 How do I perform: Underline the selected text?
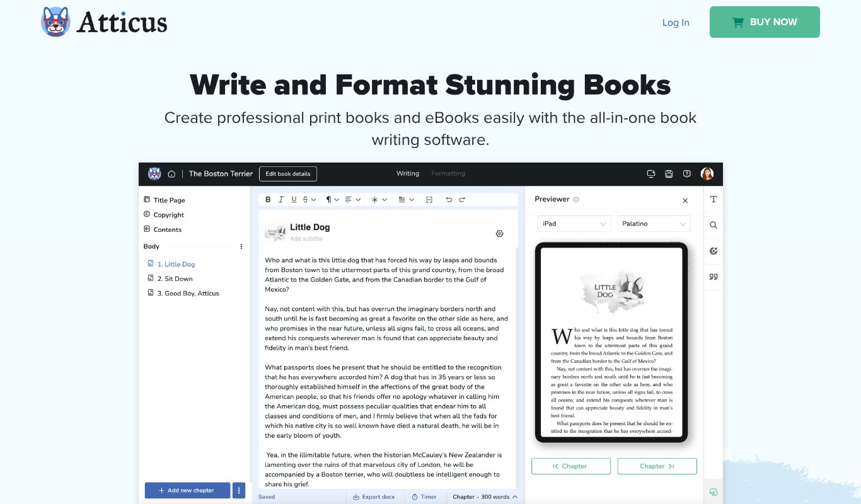[x=294, y=200]
